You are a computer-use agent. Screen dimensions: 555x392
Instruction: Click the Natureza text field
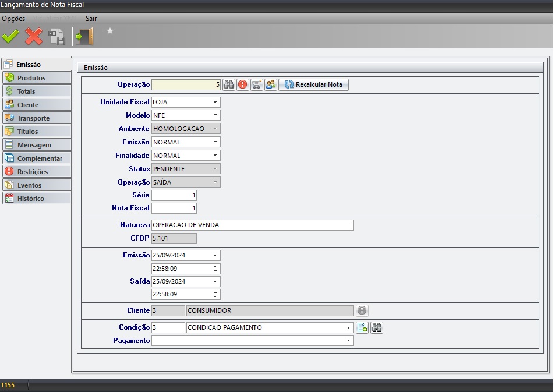(252, 225)
